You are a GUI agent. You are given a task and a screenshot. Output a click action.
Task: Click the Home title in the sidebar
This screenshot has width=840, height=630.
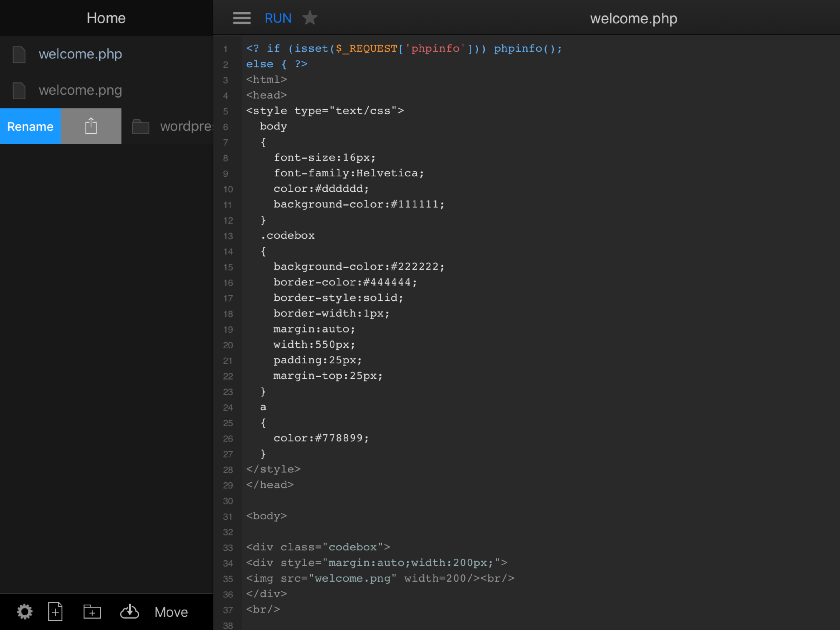coord(106,18)
